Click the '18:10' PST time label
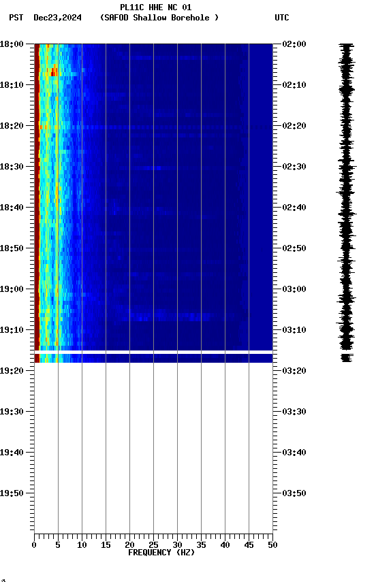 pyautogui.click(x=12, y=85)
